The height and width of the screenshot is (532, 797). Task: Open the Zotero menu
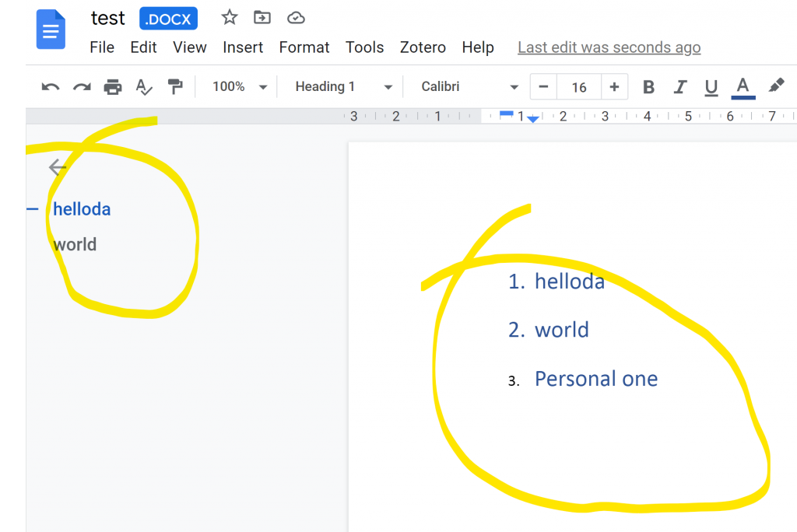click(423, 47)
